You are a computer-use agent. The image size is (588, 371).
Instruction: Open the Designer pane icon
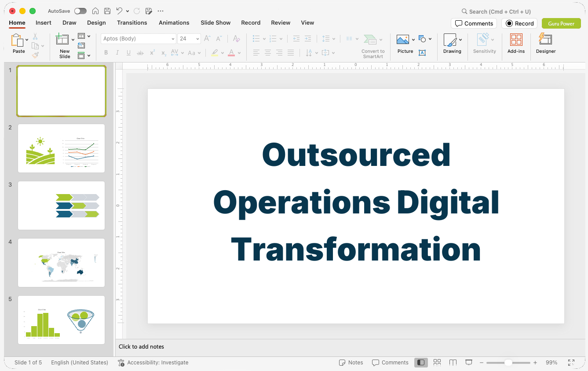point(545,39)
